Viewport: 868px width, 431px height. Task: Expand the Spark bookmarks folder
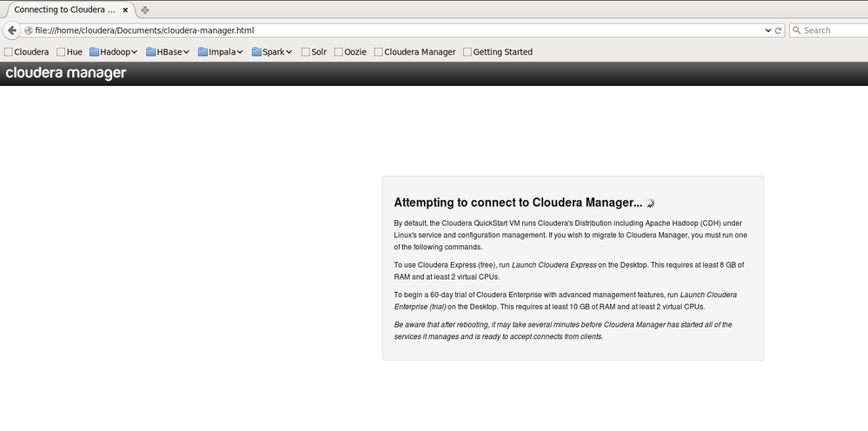click(272, 52)
